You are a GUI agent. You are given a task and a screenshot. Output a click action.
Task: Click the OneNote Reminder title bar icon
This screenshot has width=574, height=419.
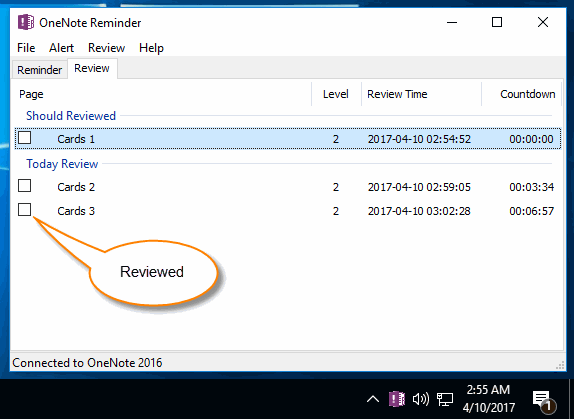pos(26,22)
